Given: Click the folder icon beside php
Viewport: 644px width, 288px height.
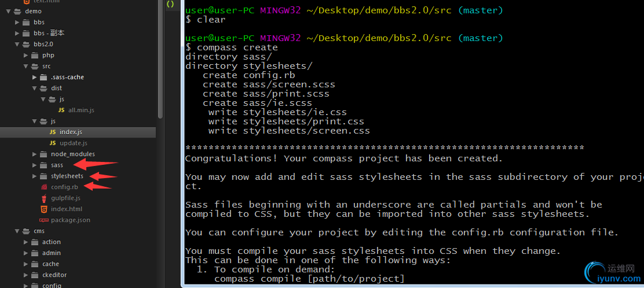Looking at the screenshot, I should (x=35, y=55).
